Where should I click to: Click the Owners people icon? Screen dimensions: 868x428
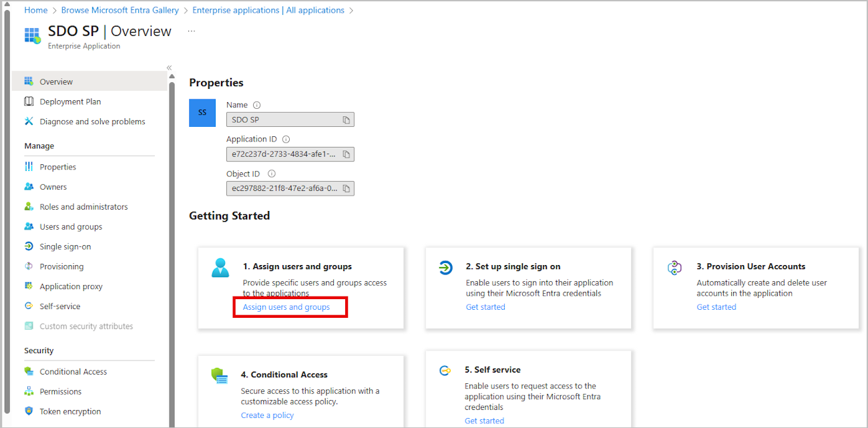tap(29, 187)
